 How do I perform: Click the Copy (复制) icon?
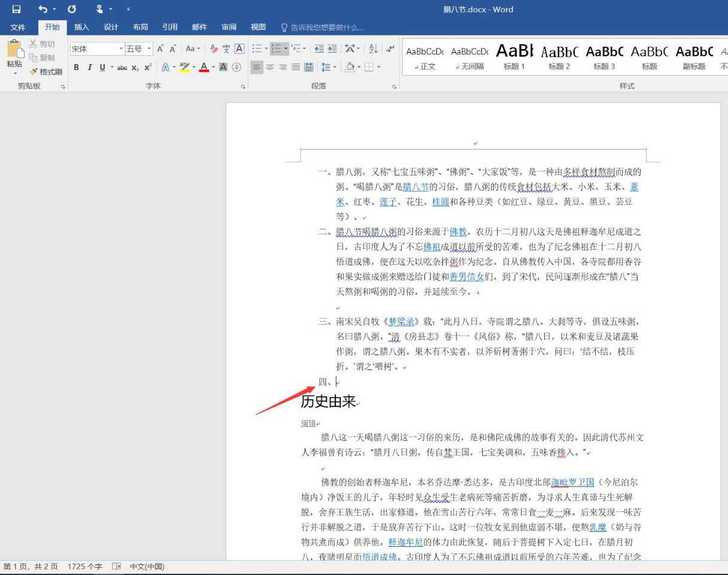[x=34, y=57]
